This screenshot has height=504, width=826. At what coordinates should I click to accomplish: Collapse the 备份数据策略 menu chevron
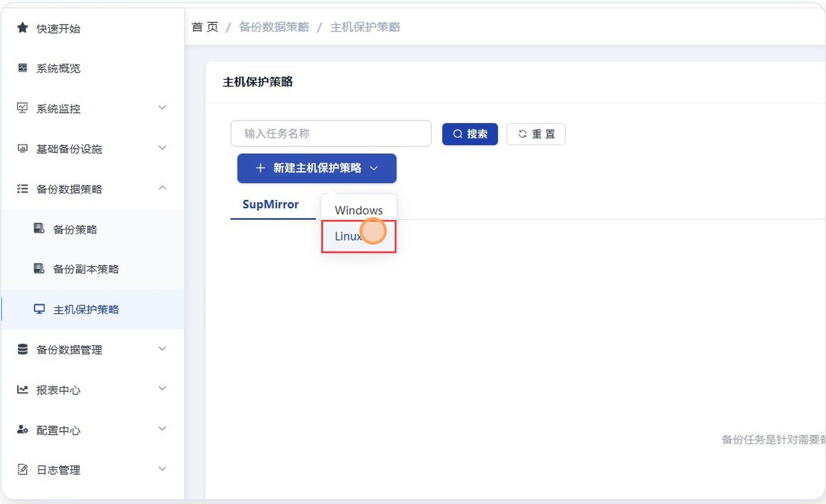pyautogui.click(x=162, y=188)
